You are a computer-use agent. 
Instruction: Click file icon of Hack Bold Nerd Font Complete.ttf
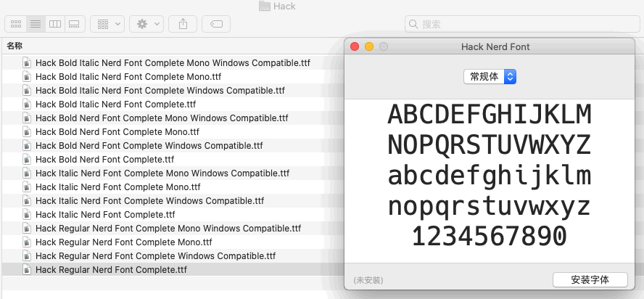(27, 159)
